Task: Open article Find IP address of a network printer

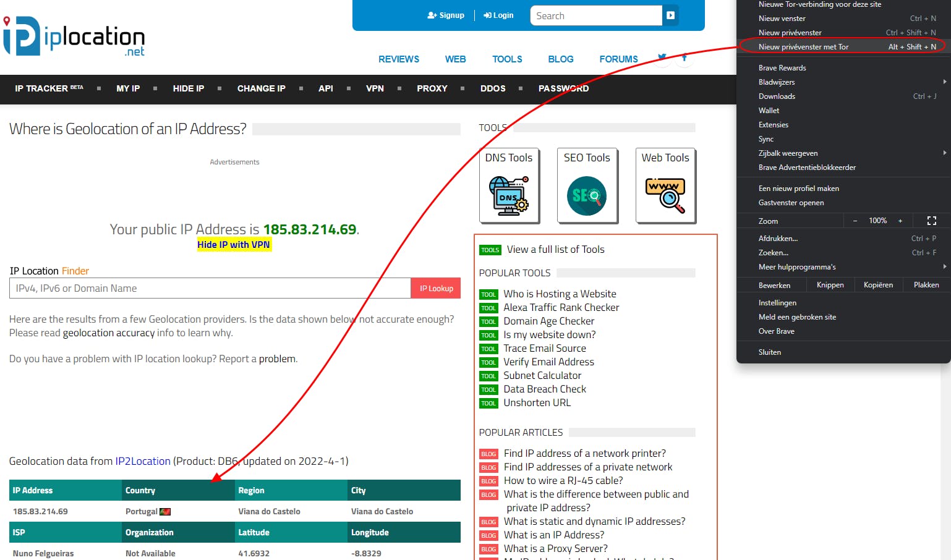Action: click(585, 454)
